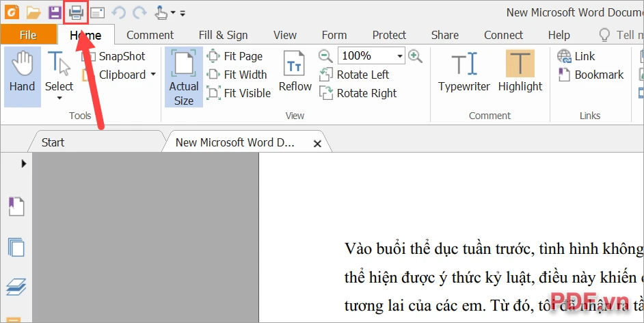The image size is (644, 323).
Task: Open the touch mode dropdown arrow
Action: tap(173, 13)
